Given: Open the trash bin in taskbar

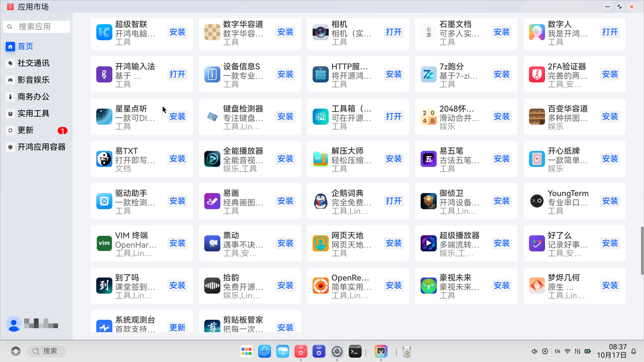Looking at the screenshot, I should [407, 351].
